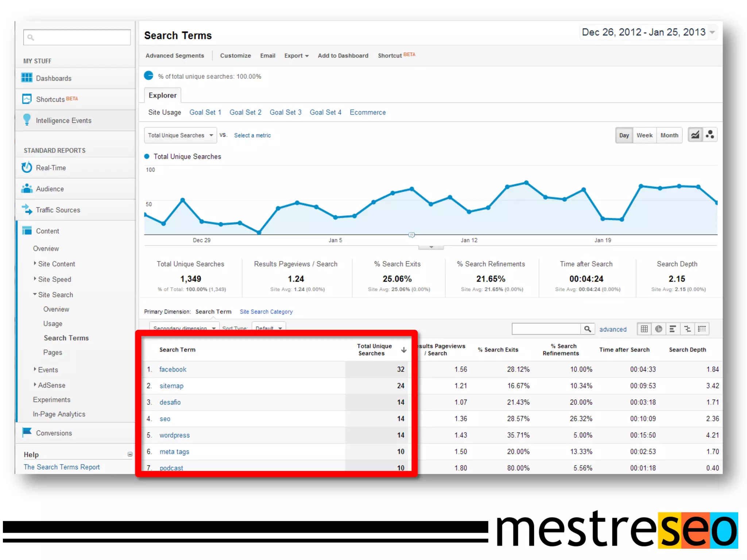Expand the Export menu
747x560 pixels.
pos(296,56)
